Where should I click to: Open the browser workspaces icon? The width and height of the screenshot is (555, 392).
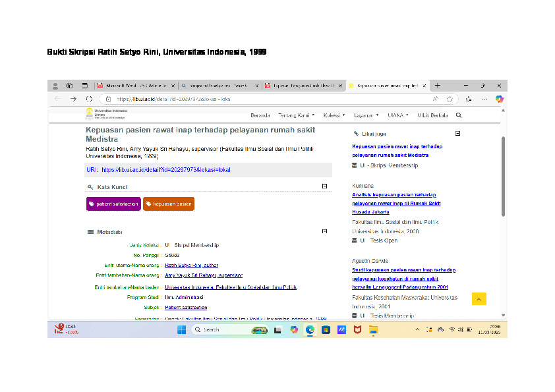click(69, 86)
